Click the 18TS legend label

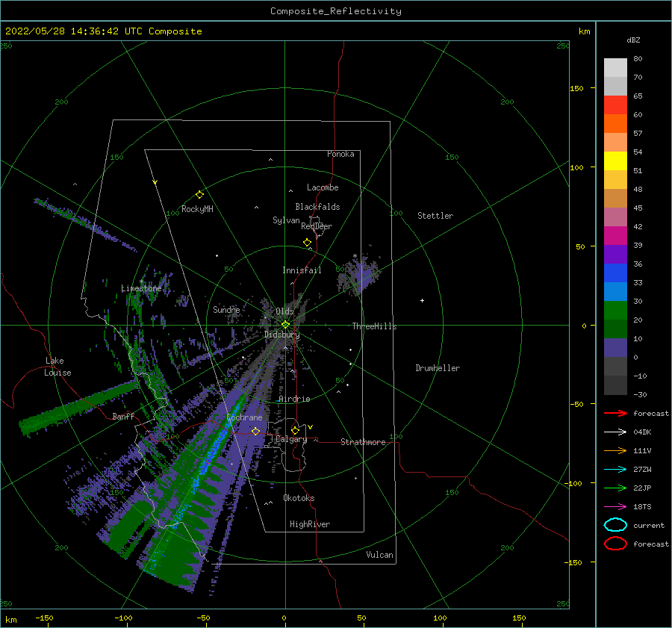coord(642,507)
